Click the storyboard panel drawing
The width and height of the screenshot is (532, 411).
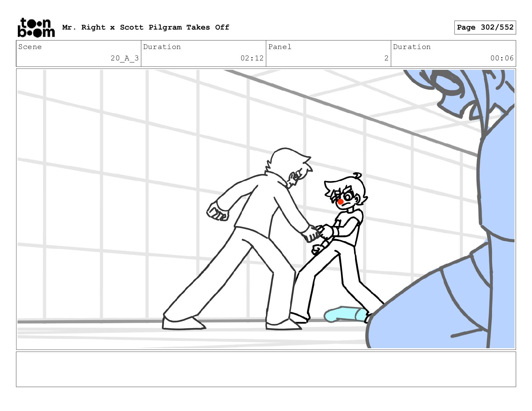point(266,209)
